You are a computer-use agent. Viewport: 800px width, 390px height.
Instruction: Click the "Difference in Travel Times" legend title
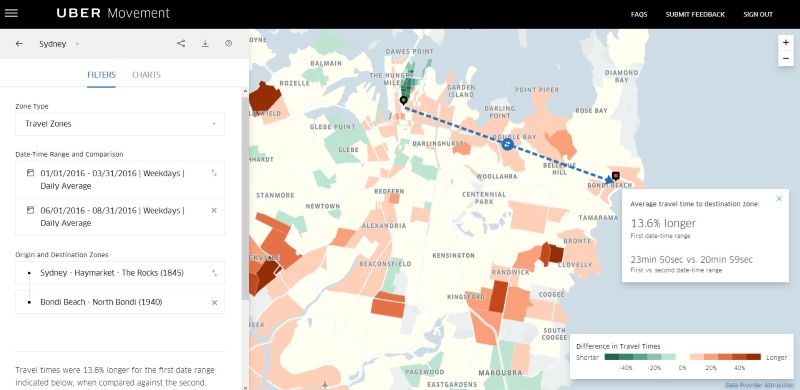pyautogui.click(x=618, y=346)
